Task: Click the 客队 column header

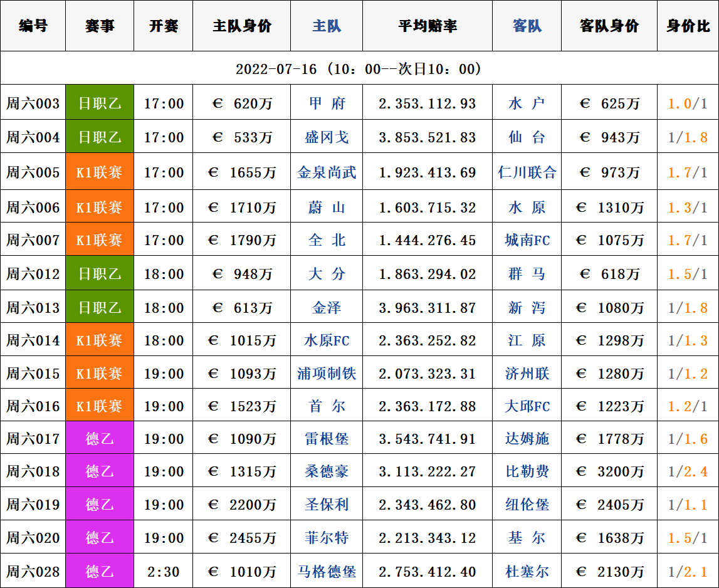Action: 527,26
